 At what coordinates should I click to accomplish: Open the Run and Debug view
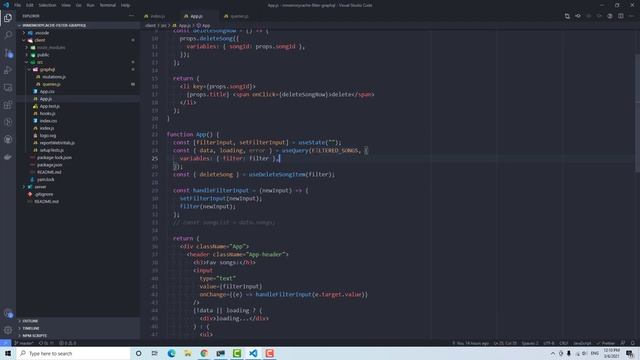point(8,70)
